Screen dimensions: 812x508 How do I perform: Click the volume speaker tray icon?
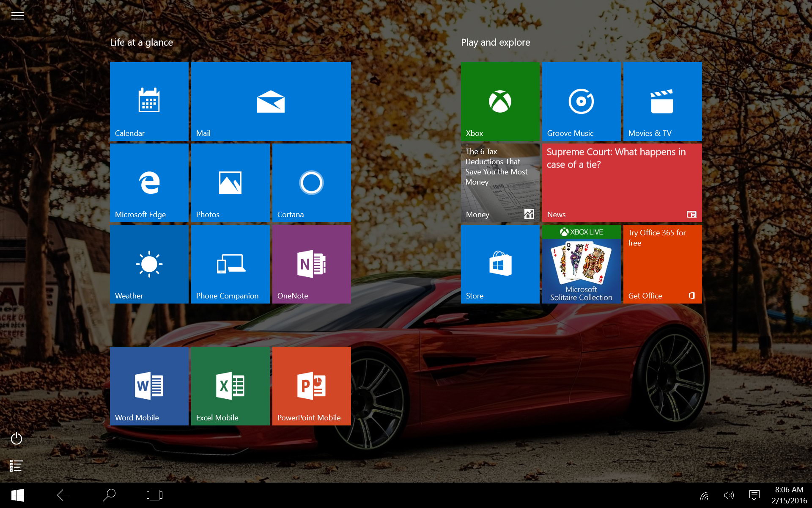coord(729,495)
